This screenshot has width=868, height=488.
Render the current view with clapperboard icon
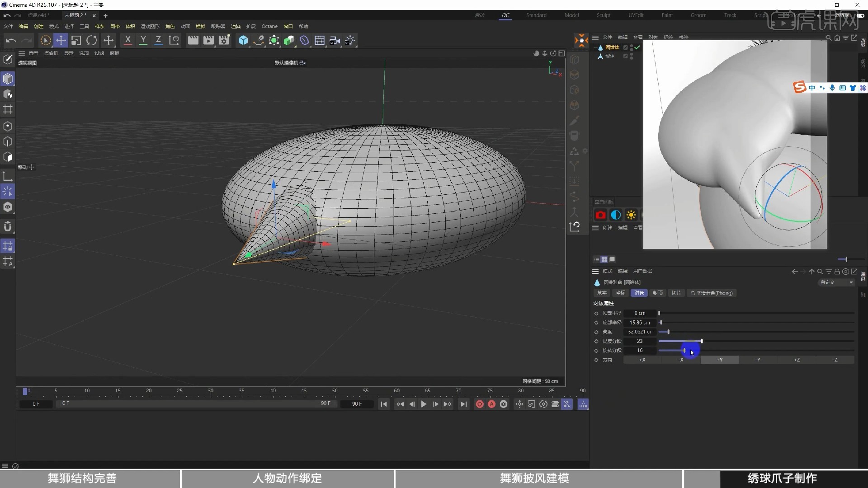coord(193,41)
